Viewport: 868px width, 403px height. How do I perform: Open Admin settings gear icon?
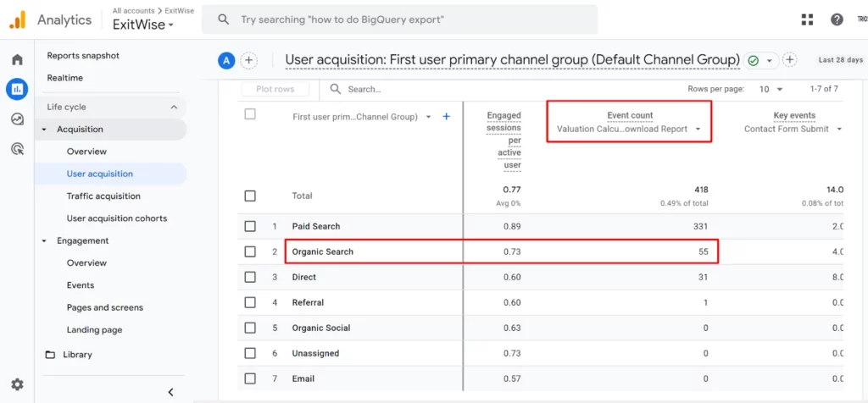pos(17,384)
